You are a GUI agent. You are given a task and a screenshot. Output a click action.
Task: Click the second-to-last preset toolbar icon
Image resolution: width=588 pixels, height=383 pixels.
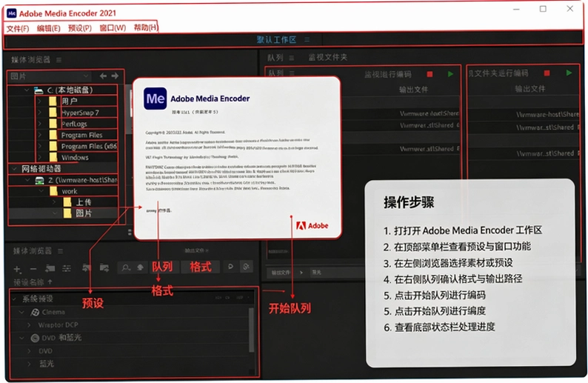coord(230,267)
